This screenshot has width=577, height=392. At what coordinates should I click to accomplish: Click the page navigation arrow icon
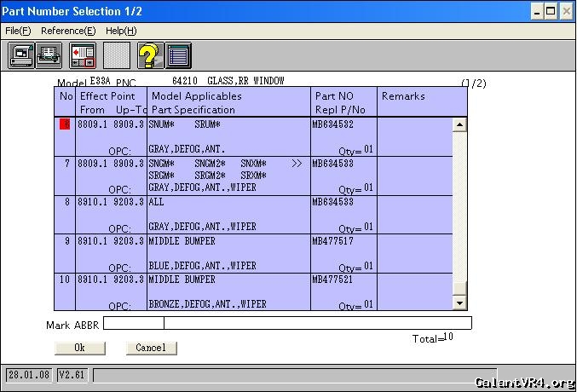(x=83, y=55)
